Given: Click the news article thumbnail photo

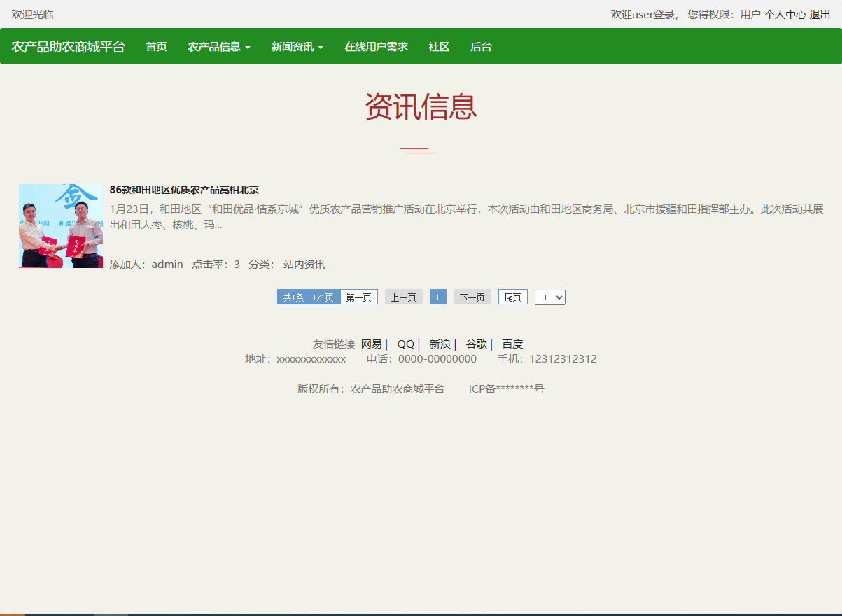Looking at the screenshot, I should click(x=60, y=225).
